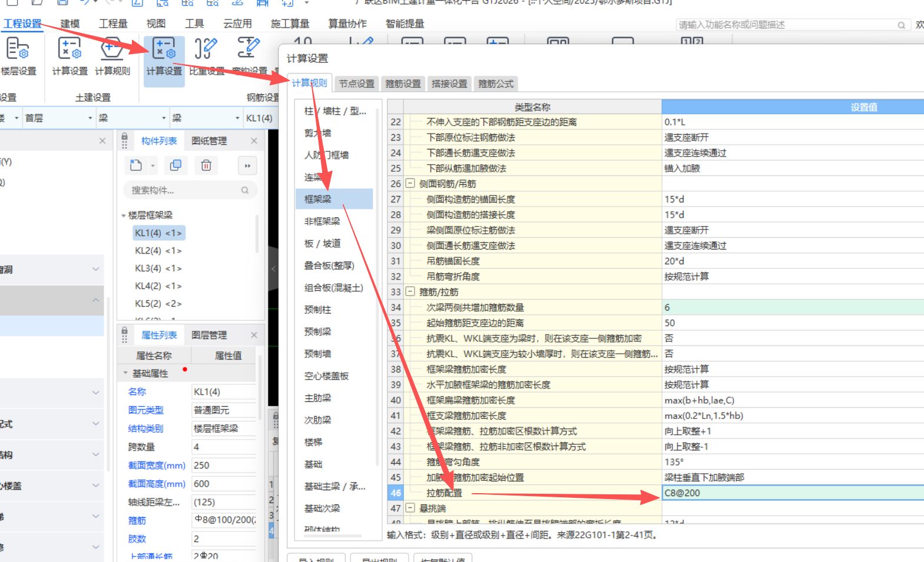Collapse the 基础属性 property group
This screenshot has width=924, height=562.
coord(125,373)
